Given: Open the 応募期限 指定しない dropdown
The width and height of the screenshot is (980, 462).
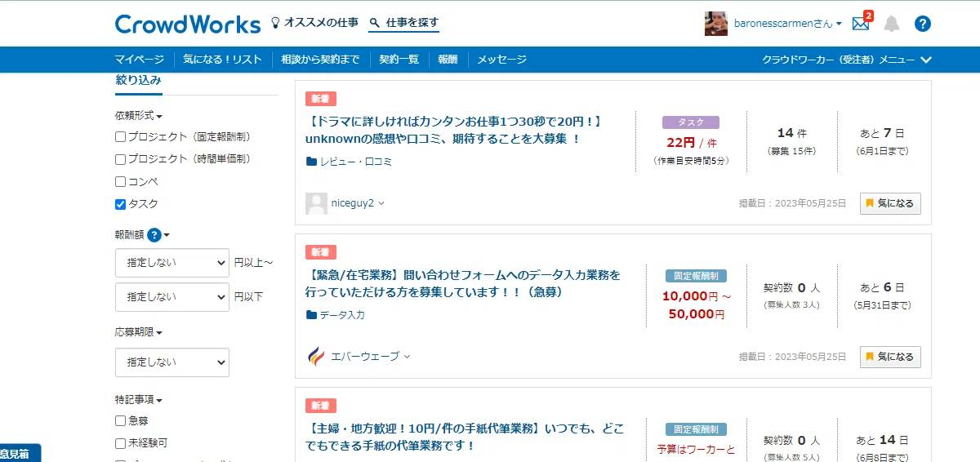Looking at the screenshot, I should click(172, 362).
